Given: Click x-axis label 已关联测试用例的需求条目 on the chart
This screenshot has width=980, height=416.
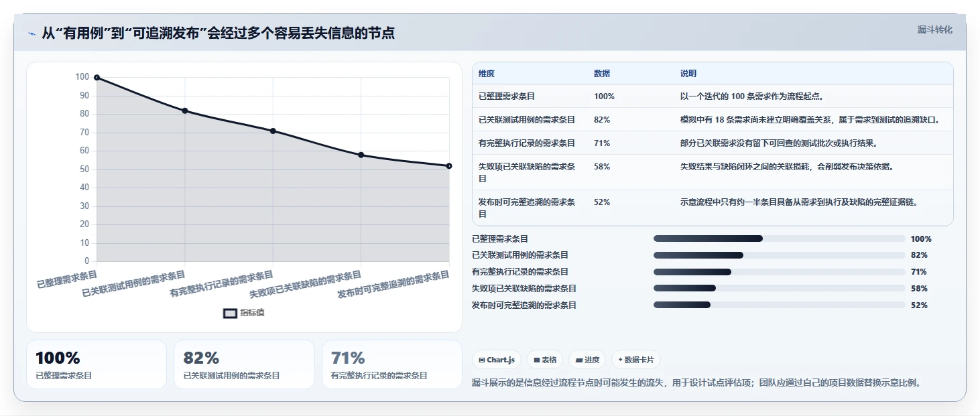Looking at the screenshot, I should click(x=133, y=284).
